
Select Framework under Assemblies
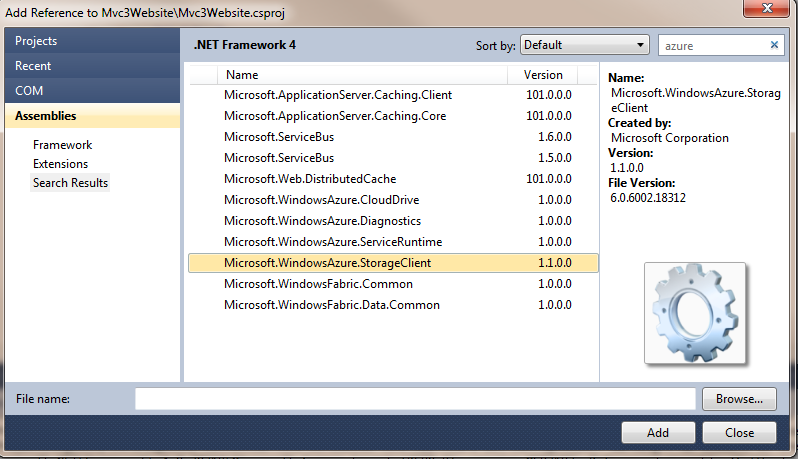(63, 145)
